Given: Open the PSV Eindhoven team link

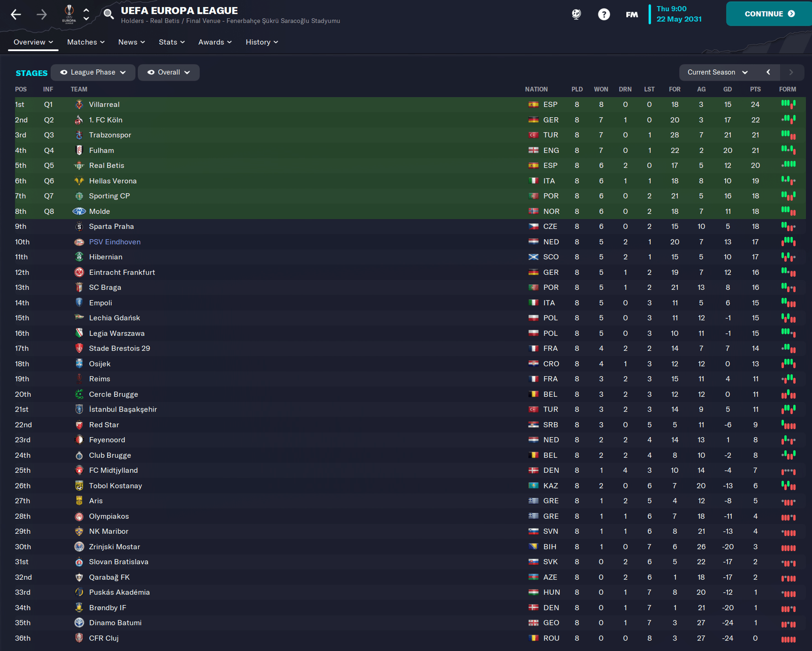Looking at the screenshot, I should click(115, 242).
